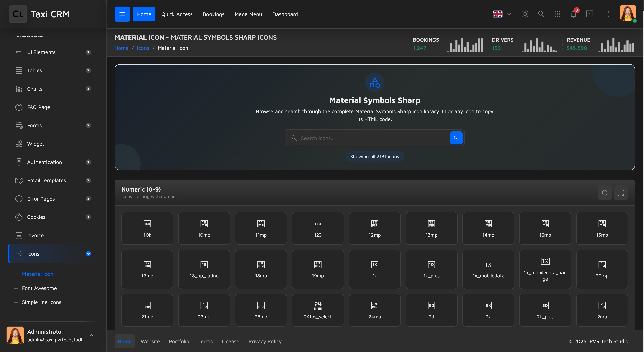Switch theme with the sun icon
Image resolution: width=644 pixels, height=352 pixels.
[525, 14]
